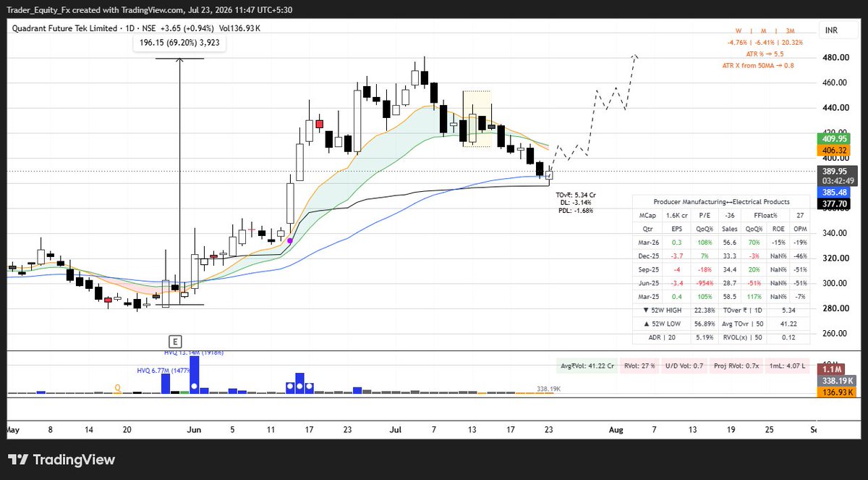This screenshot has height=480, width=868.
Task: Click the 196.15 (69.20%) 3,923 measurement label
Action: point(180,43)
